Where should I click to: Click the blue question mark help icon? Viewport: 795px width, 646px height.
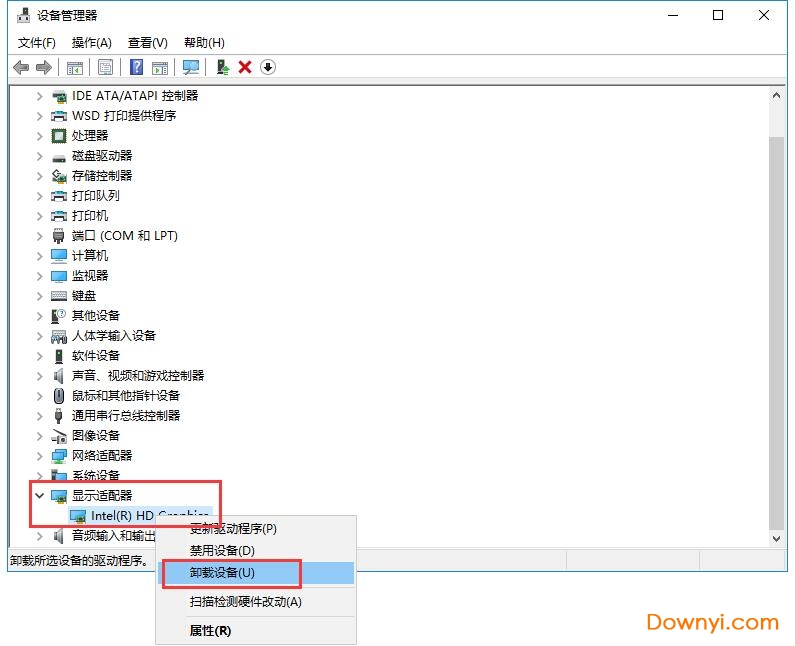click(137, 67)
